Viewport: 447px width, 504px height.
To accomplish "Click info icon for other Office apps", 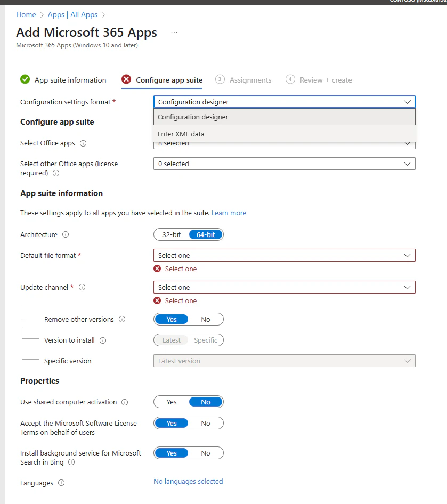I will click(56, 173).
